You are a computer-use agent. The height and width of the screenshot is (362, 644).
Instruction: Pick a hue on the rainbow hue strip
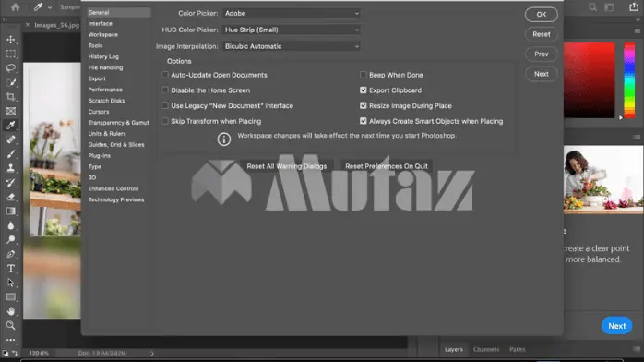[x=629, y=80]
